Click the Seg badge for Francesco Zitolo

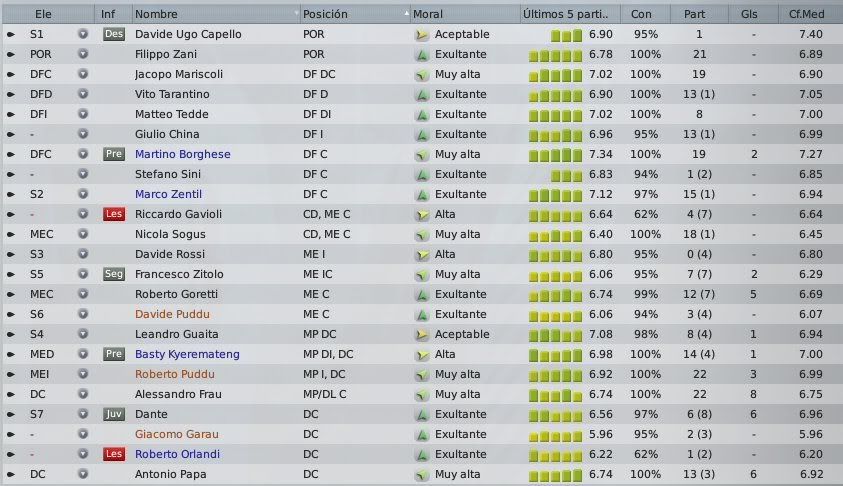113,274
